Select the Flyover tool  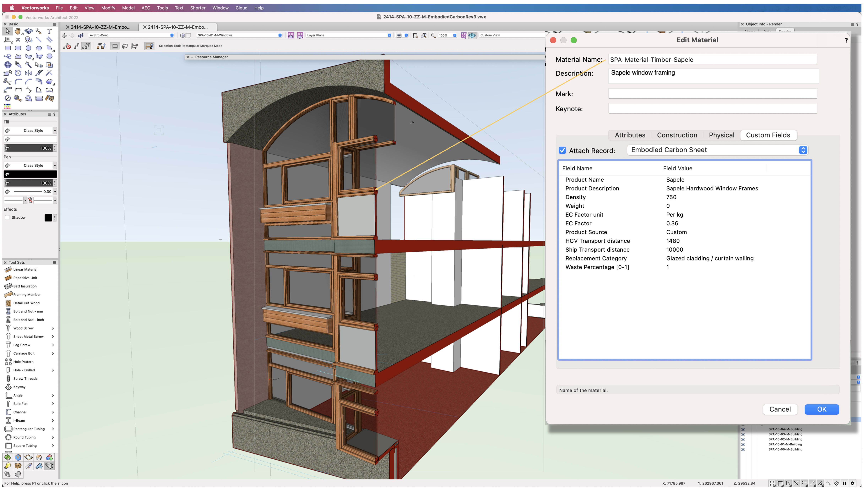(x=28, y=31)
